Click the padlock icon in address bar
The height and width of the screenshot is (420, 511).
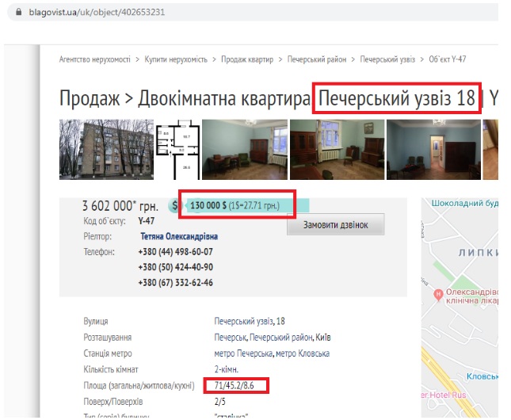(x=18, y=12)
